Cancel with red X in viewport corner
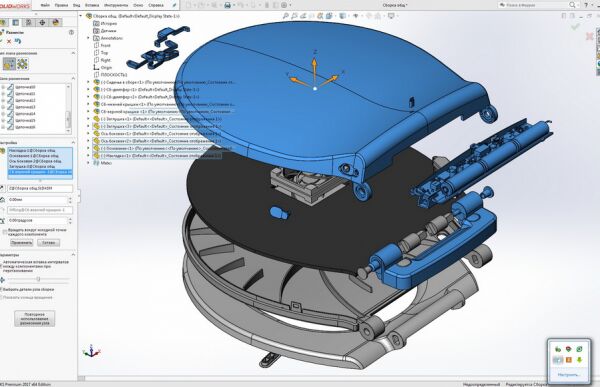This screenshot has height=387, width=600. click(590, 36)
